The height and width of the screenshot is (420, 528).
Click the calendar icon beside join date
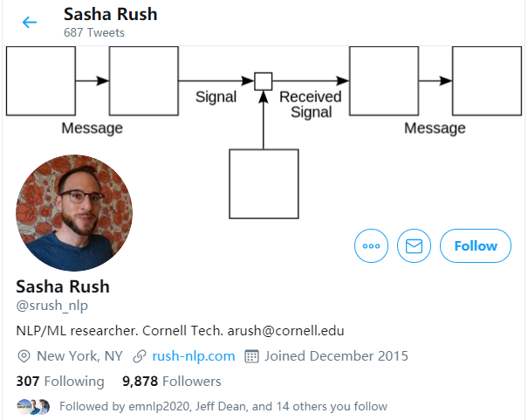pos(251,356)
